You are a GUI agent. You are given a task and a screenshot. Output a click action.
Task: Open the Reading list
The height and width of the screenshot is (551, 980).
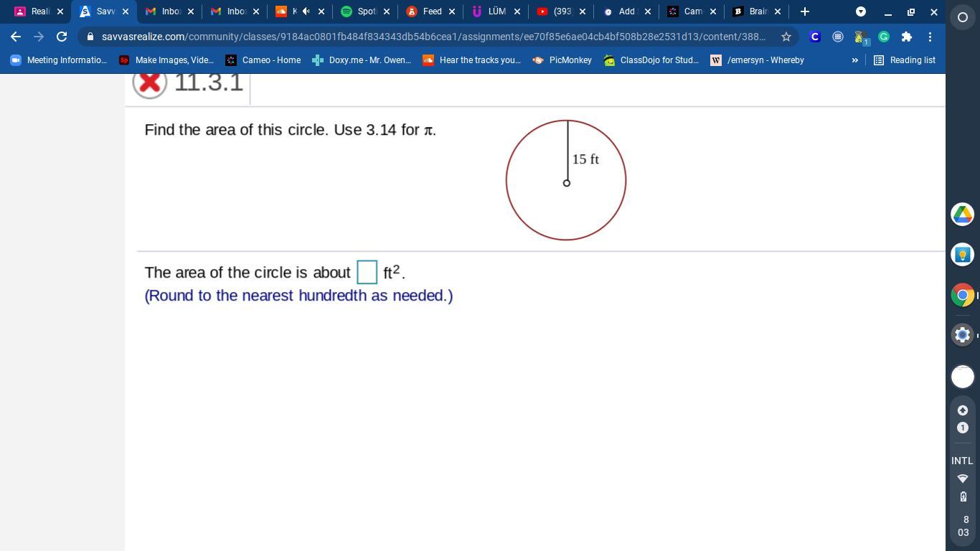(x=904, y=60)
